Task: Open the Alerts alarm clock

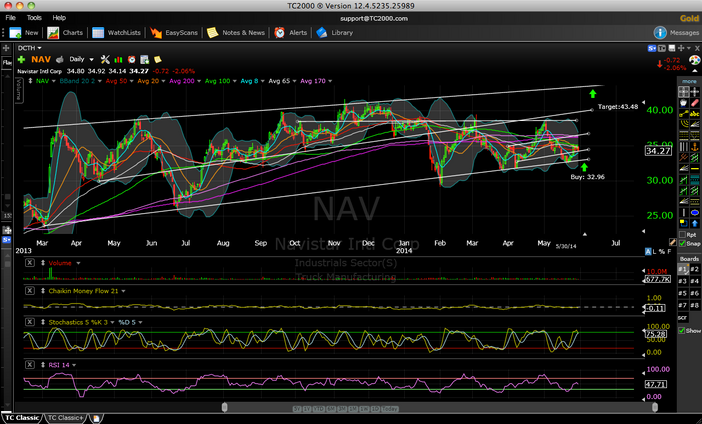Action: 279,33
